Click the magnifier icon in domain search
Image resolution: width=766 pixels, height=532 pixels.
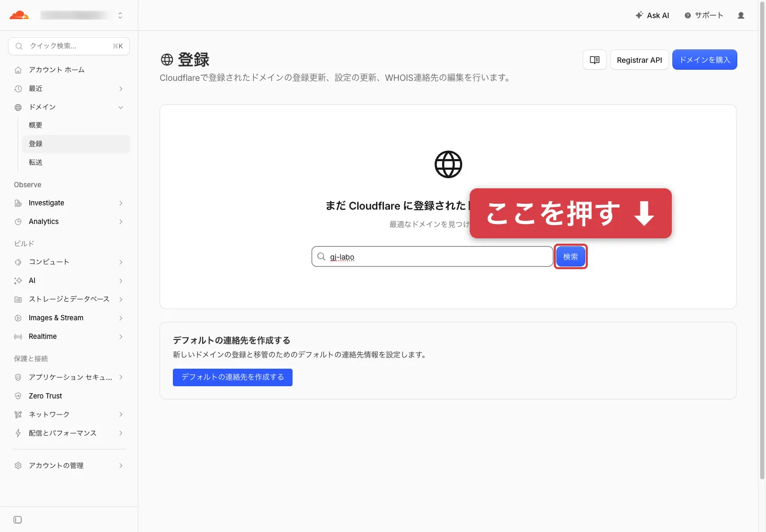coord(321,256)
